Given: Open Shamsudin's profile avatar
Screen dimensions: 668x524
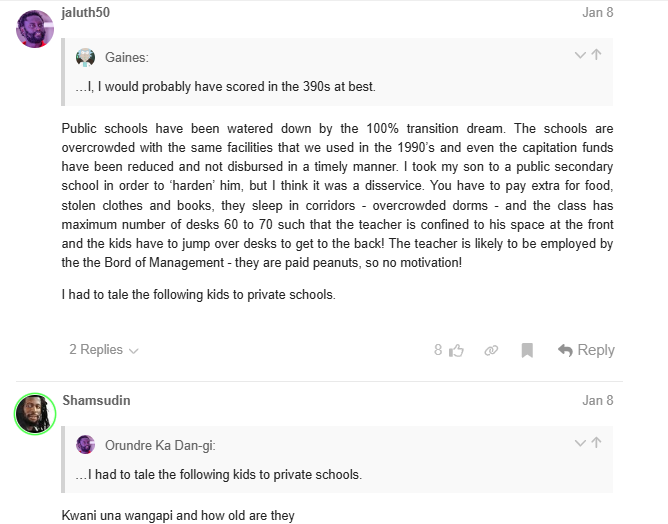Looking at the screenshot, I should pos(35,412).
